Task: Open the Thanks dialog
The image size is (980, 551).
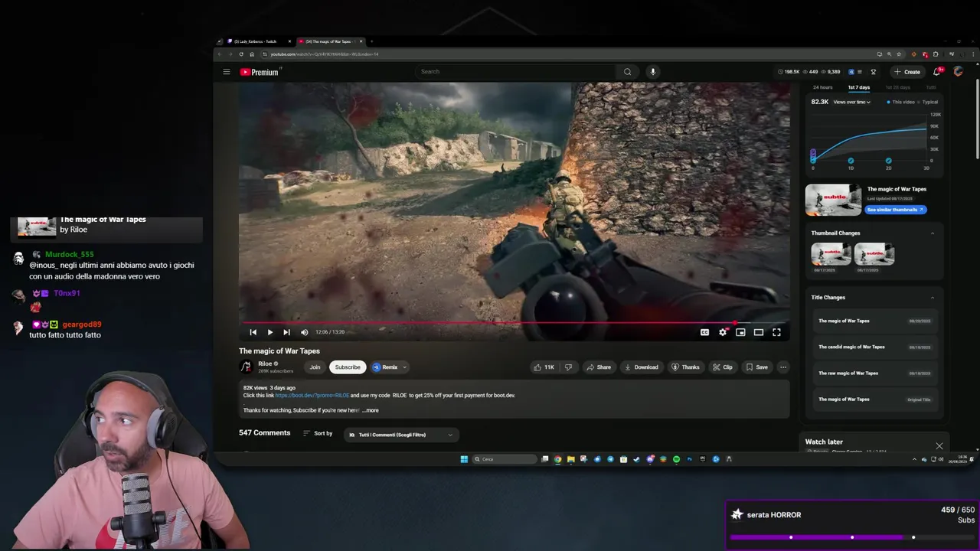Action: click(x=685, y=367)
